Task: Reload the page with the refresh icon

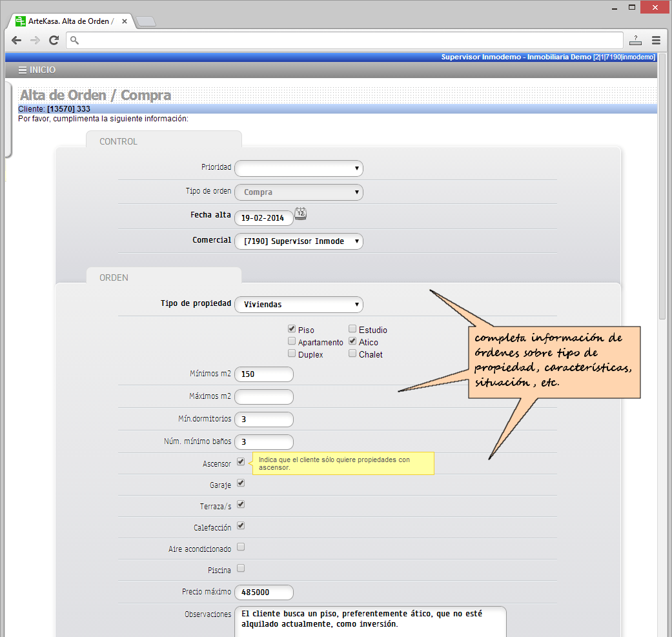Action: [x=54, y=40]
